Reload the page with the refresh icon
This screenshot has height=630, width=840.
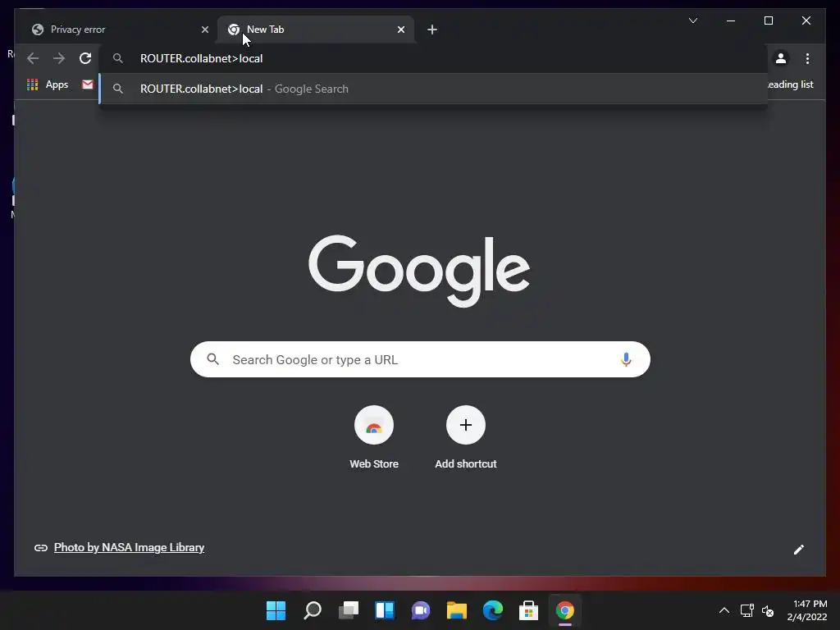click(x=85, y=58)
